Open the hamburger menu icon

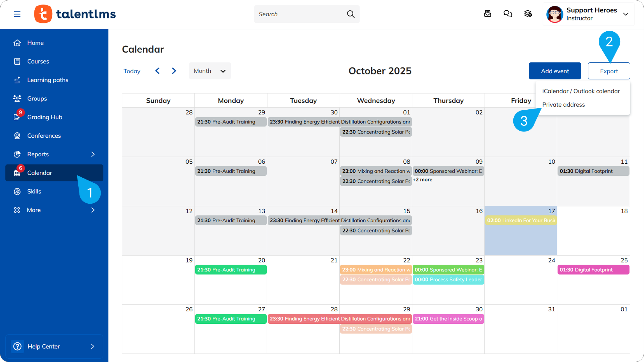pos(17,14)
